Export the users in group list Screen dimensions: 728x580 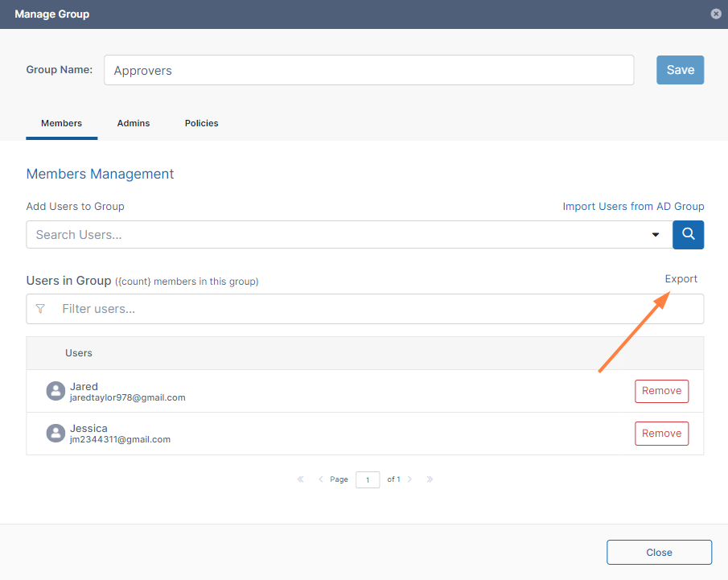681,279
